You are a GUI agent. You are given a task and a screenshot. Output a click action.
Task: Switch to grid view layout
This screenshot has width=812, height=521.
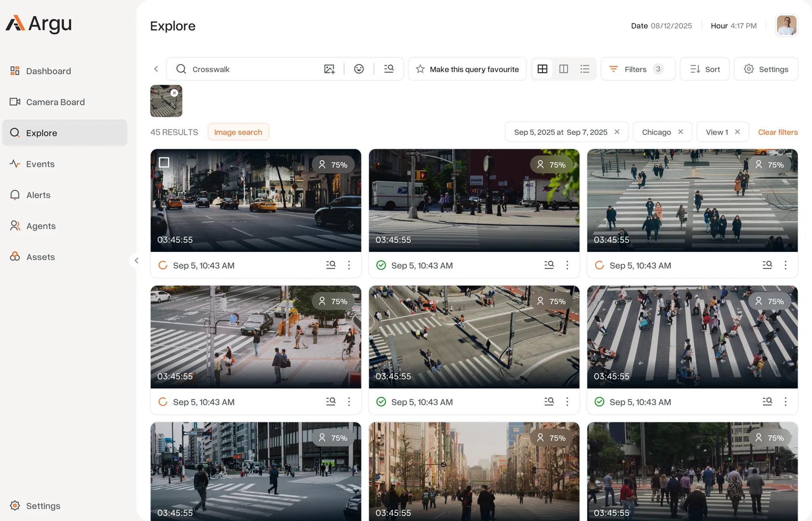pyautogui.click(x=542, y=69)
